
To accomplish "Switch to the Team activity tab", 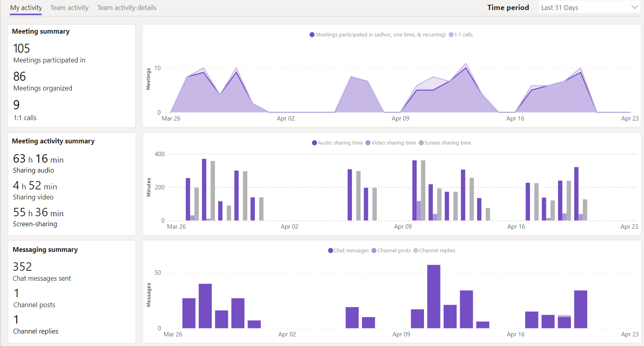I will click(x=69, y=8).
